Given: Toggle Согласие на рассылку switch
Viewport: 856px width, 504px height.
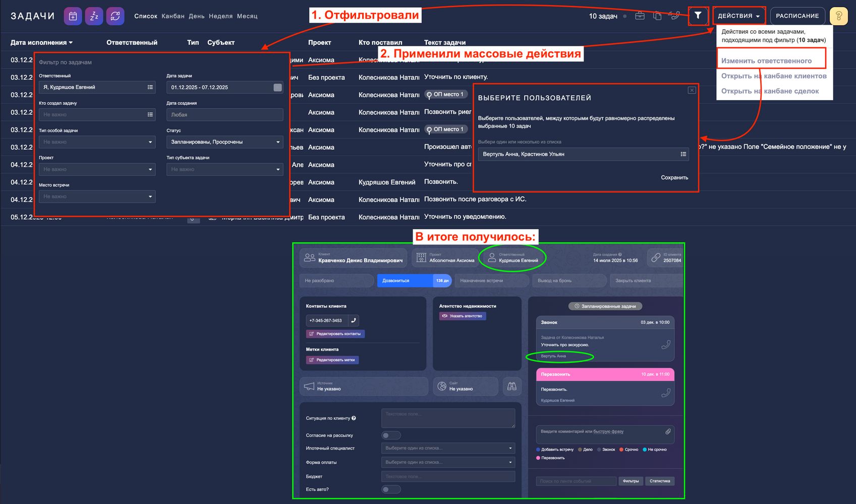Looking at the screenshot, I should click(391, 435).
